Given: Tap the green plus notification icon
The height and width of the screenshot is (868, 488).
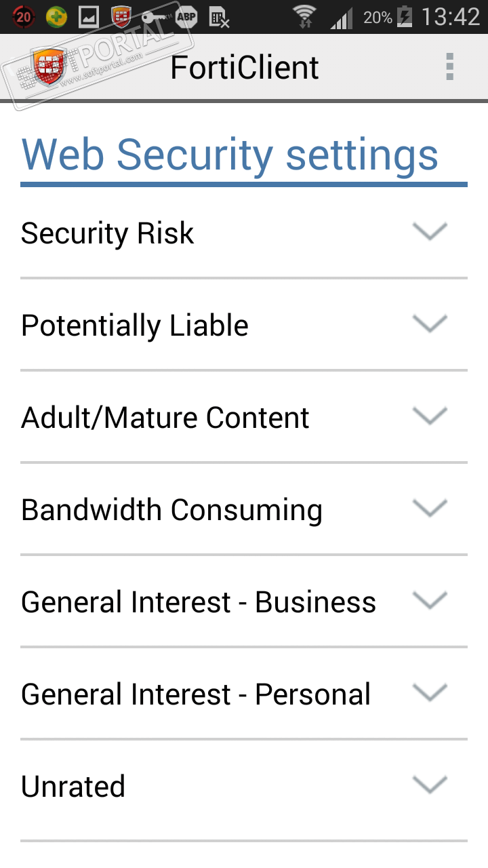Looking at the screenshot, I should click(57, 17).
